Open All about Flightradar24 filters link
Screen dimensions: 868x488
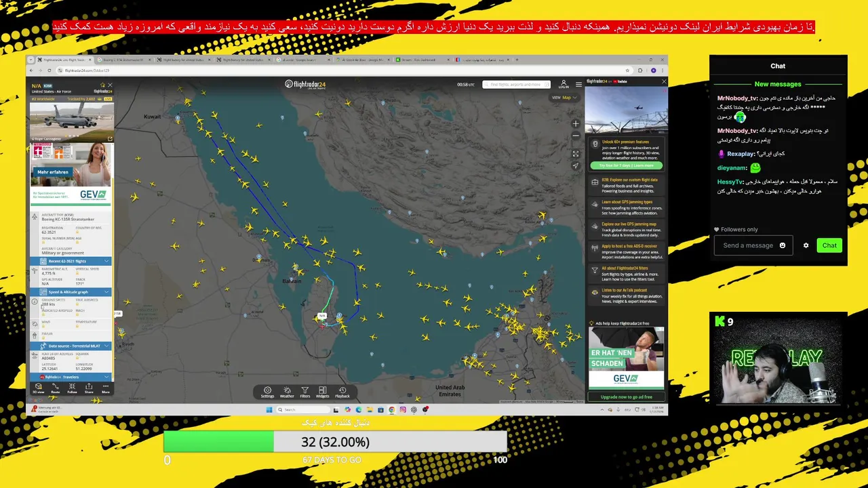[626, 274]
